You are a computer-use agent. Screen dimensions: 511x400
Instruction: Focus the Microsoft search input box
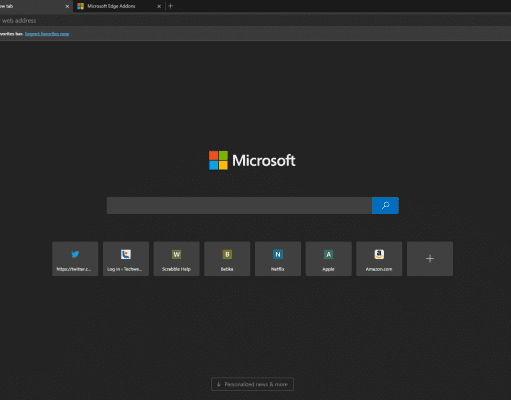[239, 205]
